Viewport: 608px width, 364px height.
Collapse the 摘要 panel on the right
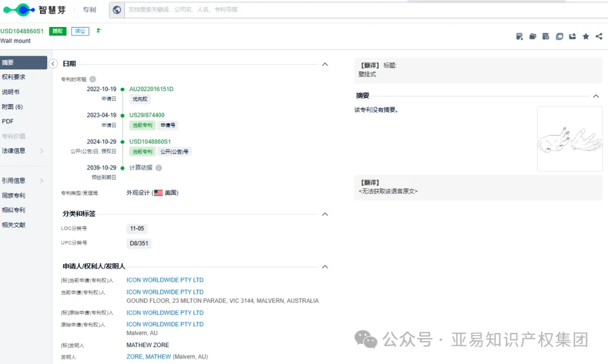pyautogui.click(x=596, y=96)
